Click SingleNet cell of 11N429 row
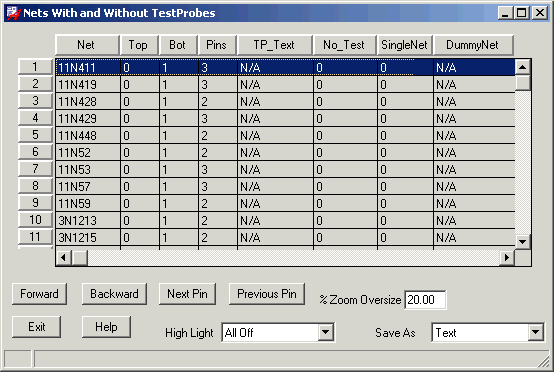554x372 pixels. [406, 118]
